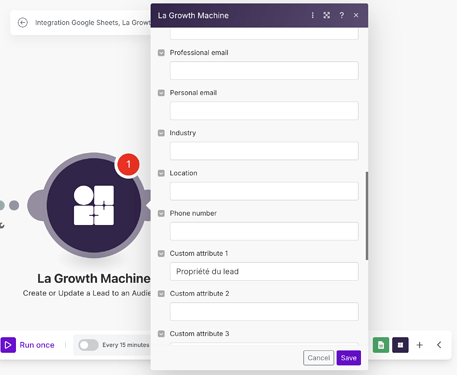Viewport: 457px width, 375px height.
Task: Open the three-dot menu in the dialog header
Action: click(x=312, y=15)
